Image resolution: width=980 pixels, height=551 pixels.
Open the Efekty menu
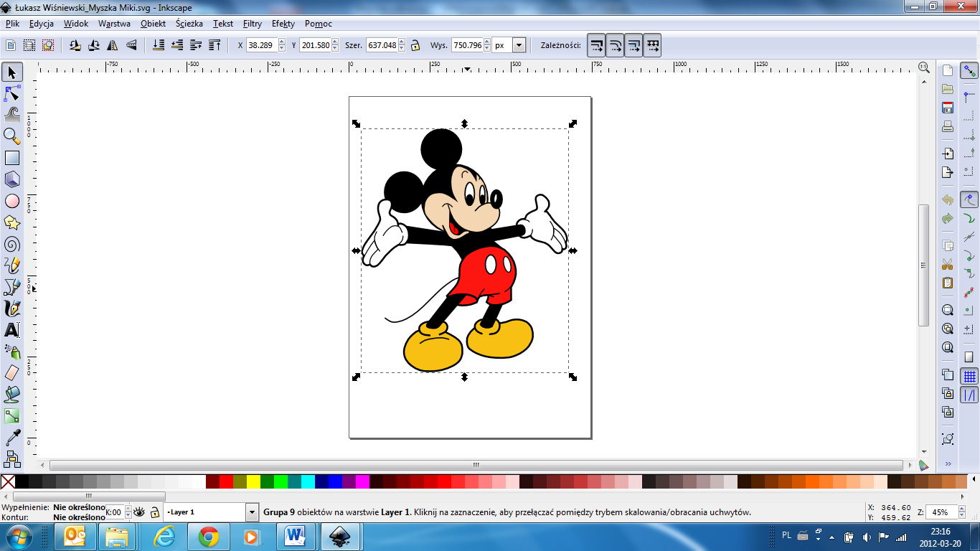coord(283,24)
